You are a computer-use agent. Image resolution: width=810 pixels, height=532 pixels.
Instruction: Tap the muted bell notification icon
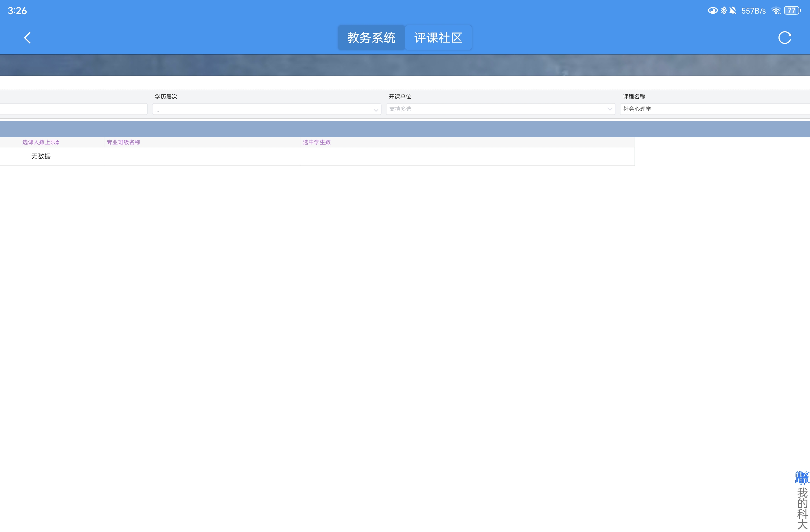coord(733,10)
